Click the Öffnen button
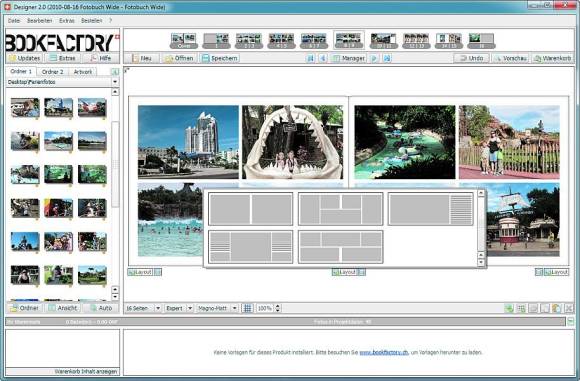This screenshot has height=381, width=580. pos(179,58)
